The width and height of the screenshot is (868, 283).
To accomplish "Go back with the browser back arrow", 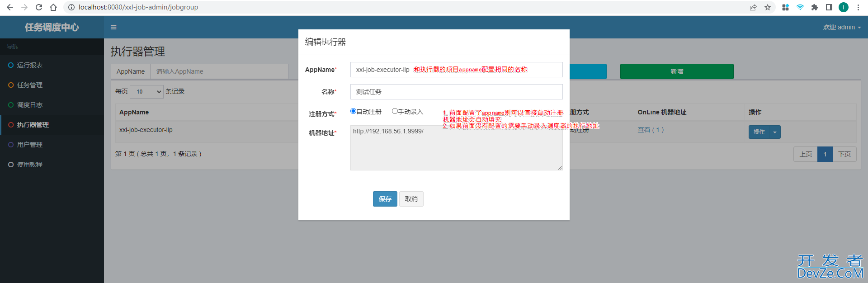I will click(10, 7).
